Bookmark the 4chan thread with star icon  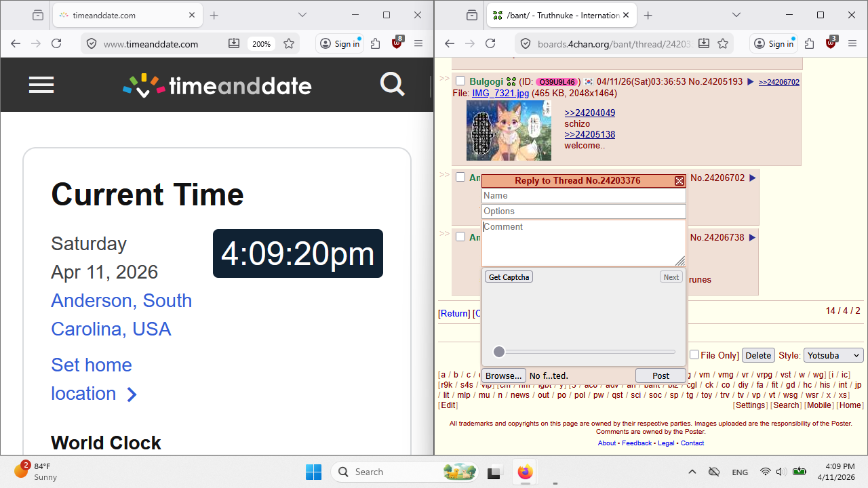(723, 43)
